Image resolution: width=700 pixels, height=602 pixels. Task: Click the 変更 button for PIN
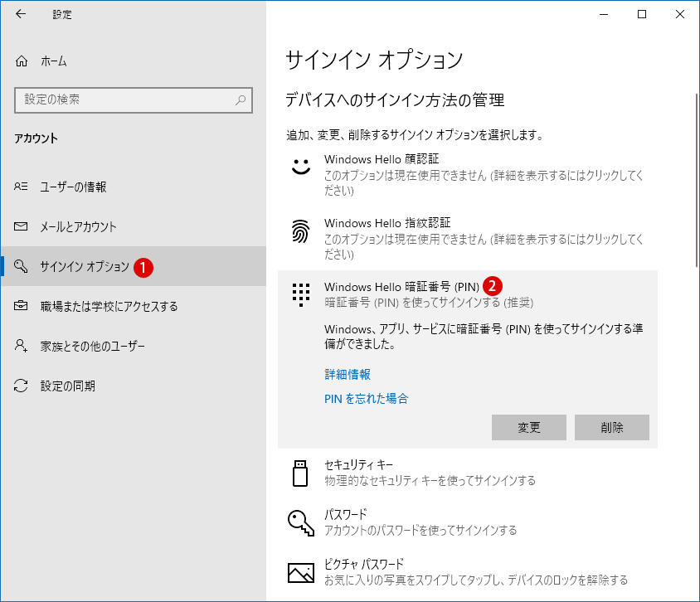point(529,428)
